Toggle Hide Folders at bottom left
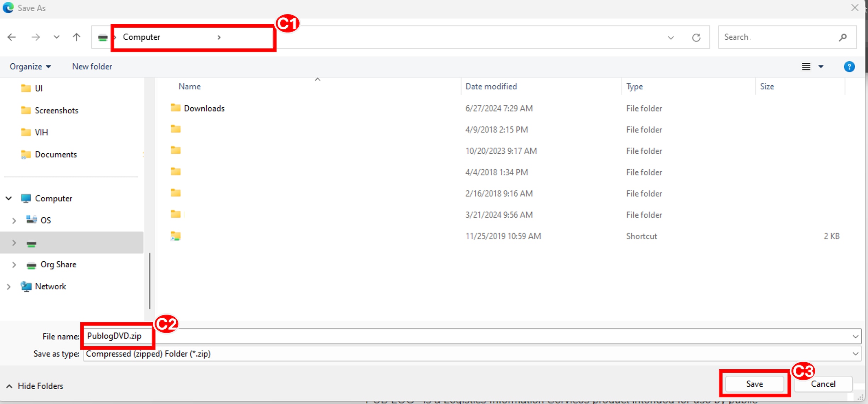The image size is (868, 404). tap(35, 386)
